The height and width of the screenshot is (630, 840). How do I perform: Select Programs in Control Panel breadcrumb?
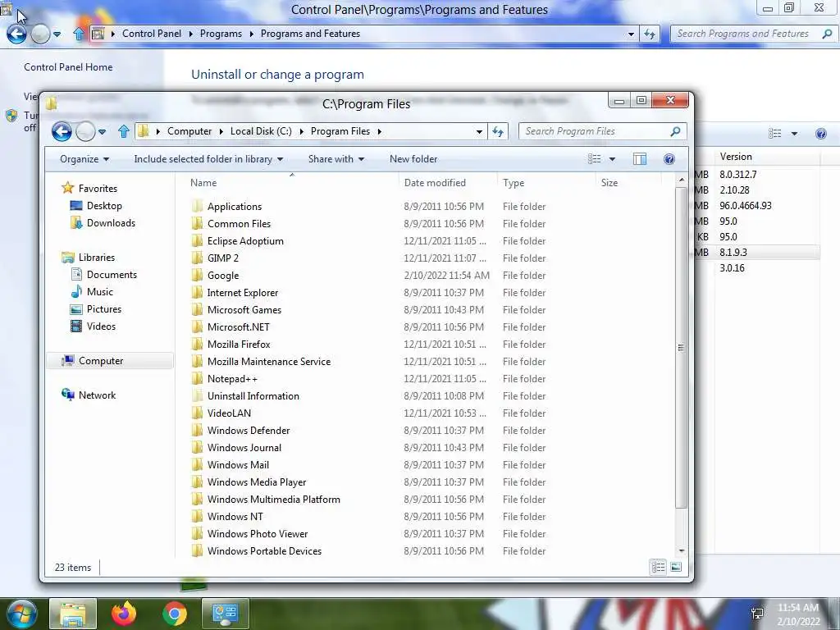tap(221, 34)
